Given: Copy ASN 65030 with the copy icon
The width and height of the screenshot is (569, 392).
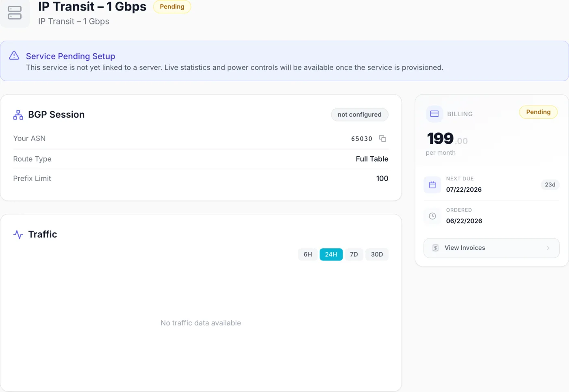Looking at the screenshot, I should click(382, 139).
